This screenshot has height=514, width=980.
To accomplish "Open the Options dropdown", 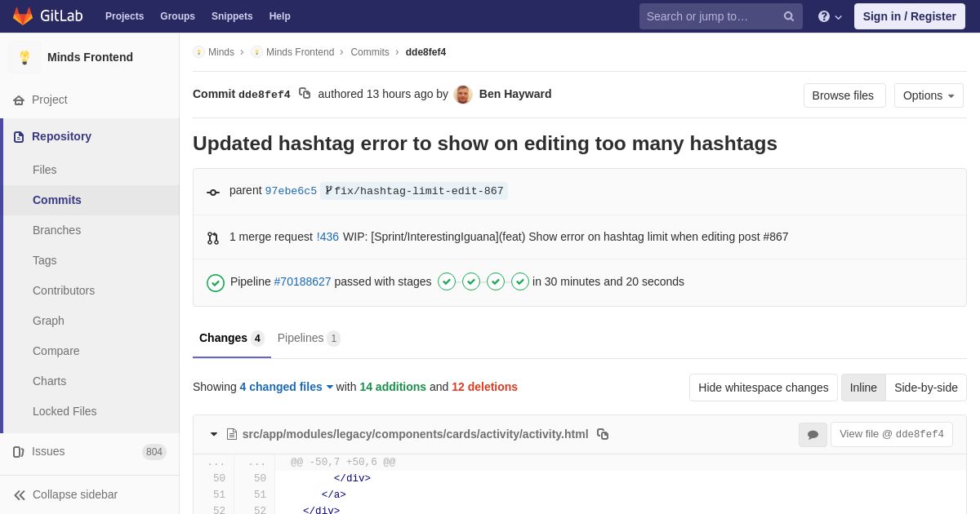I will tap(929, 95).
